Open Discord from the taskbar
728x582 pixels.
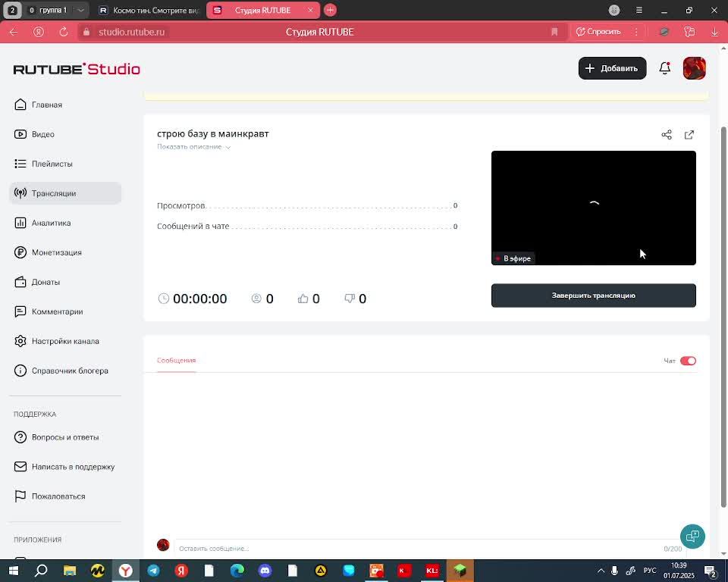[x=265, y=571]
